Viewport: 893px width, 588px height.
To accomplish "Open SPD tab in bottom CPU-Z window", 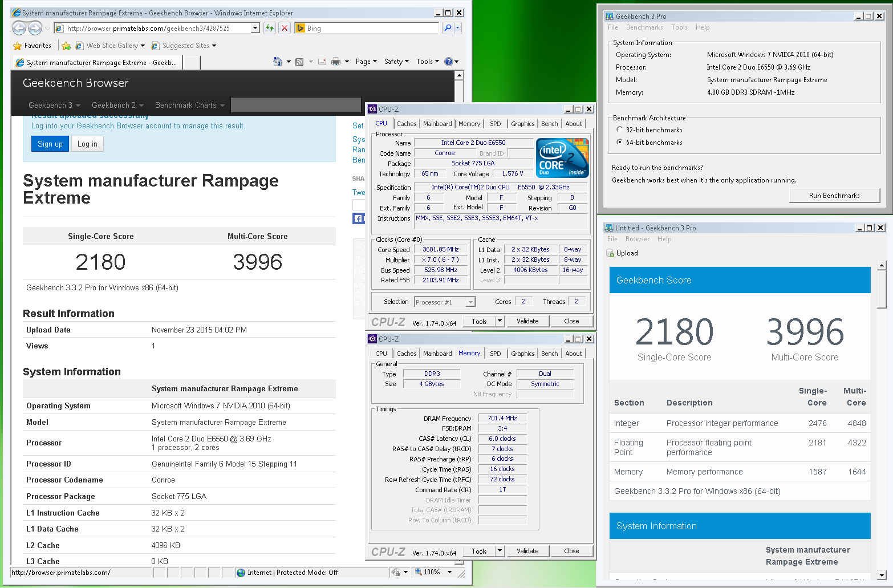I will pyautogui.click(x=496, y=354).
